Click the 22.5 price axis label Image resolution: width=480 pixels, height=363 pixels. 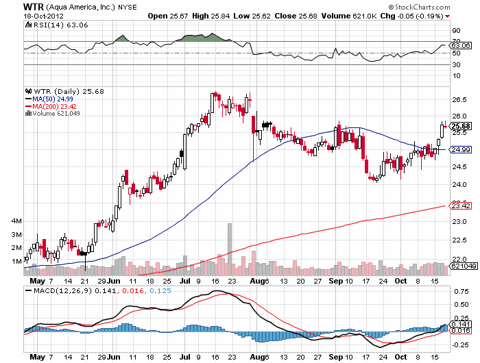460,240
